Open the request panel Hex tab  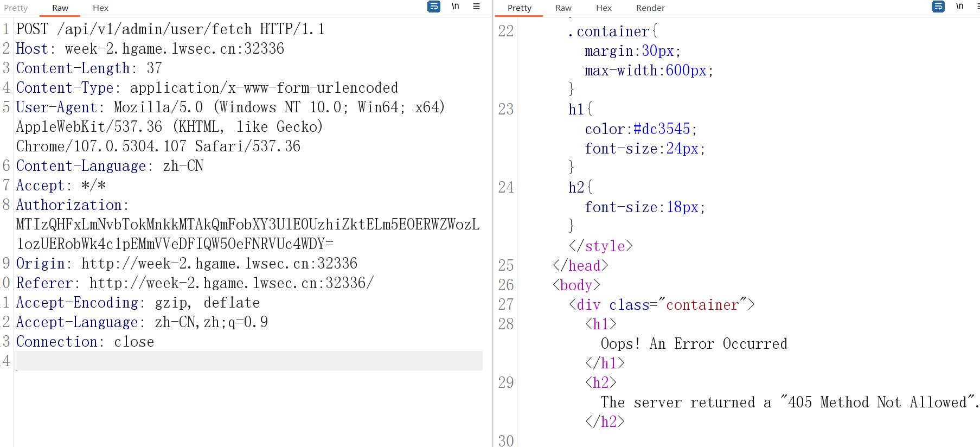[100, 8]
